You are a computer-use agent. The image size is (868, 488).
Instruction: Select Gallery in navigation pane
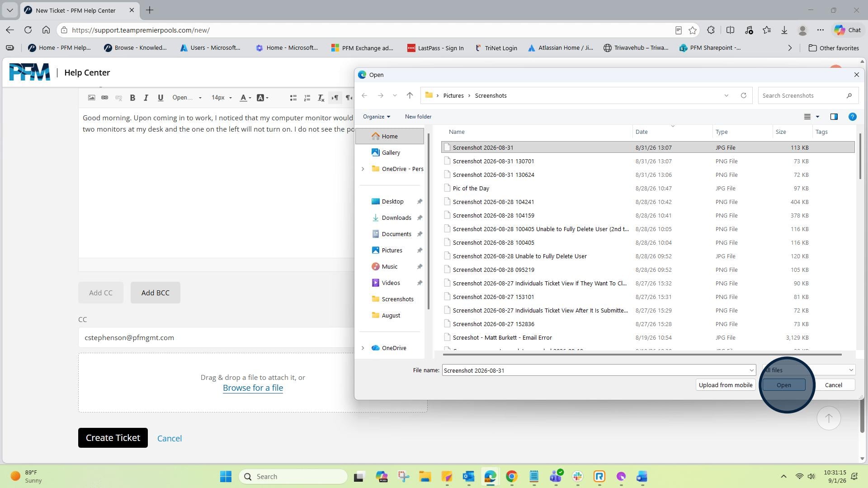tap(390, 152)
